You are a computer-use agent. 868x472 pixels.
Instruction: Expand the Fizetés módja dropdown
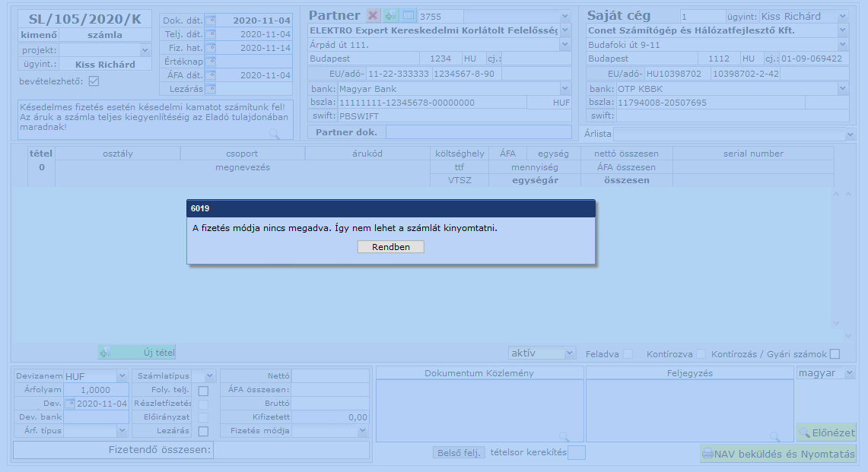point(362,431)
